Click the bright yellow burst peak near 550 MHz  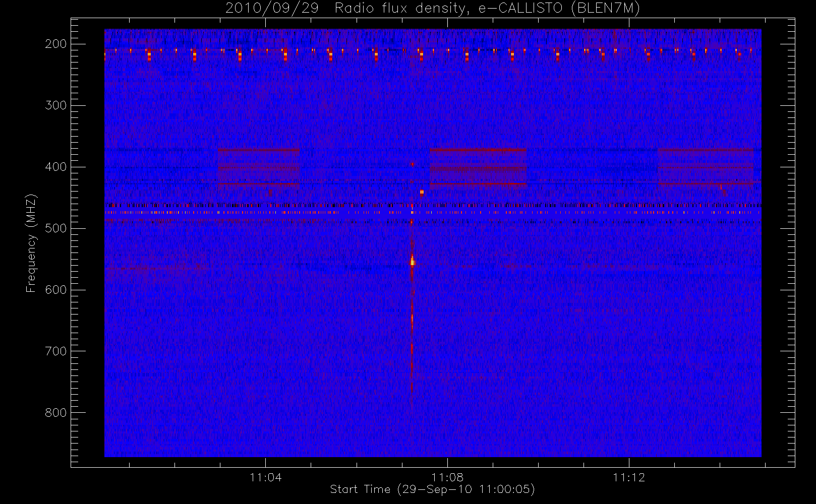(x=413, y=262)
